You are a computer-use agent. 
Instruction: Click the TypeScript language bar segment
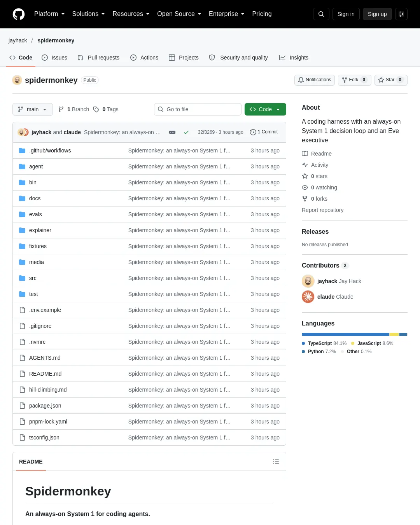345,334
